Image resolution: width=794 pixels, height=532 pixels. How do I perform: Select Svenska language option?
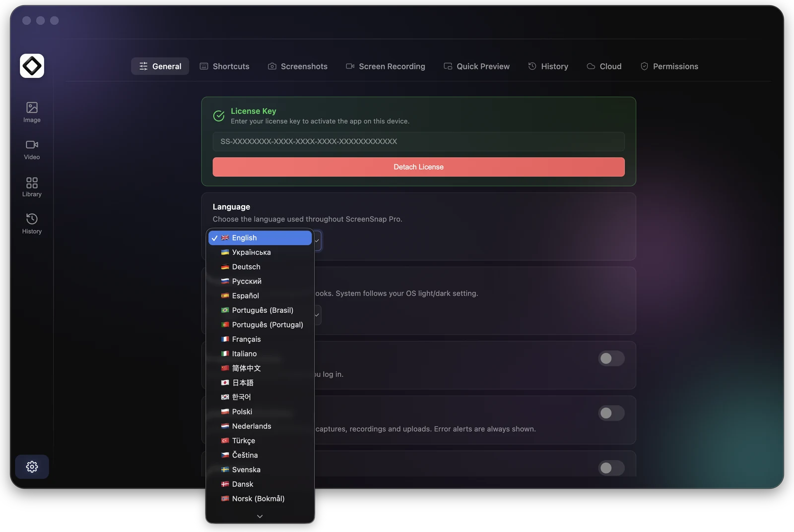(x=260, y=470)
